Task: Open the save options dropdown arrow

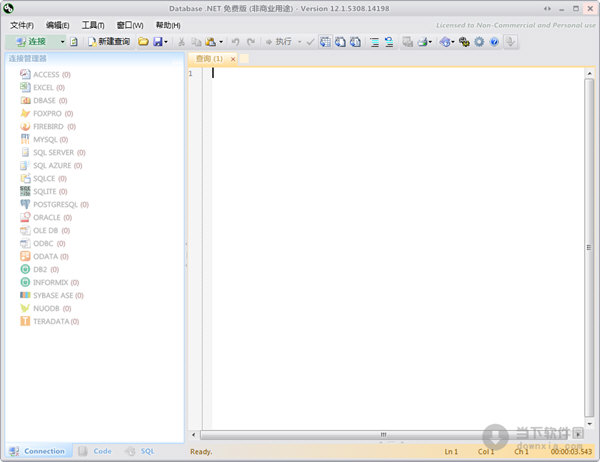Action: tap(166, 42)
